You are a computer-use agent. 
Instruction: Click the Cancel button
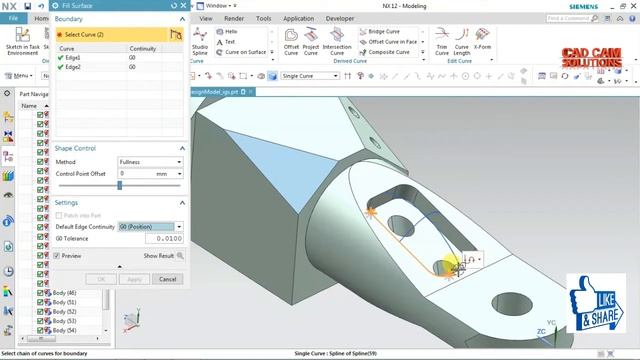click(x=167, y=279)
